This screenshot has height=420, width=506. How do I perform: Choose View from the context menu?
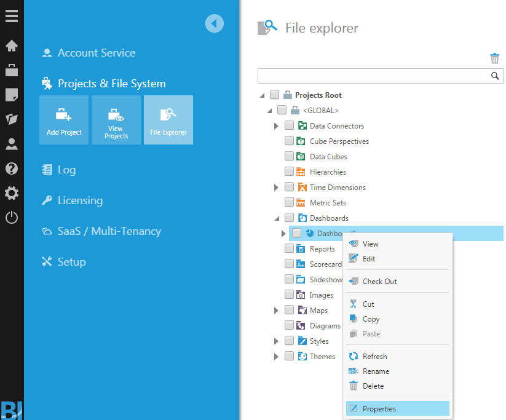click(x=398, y=244)
